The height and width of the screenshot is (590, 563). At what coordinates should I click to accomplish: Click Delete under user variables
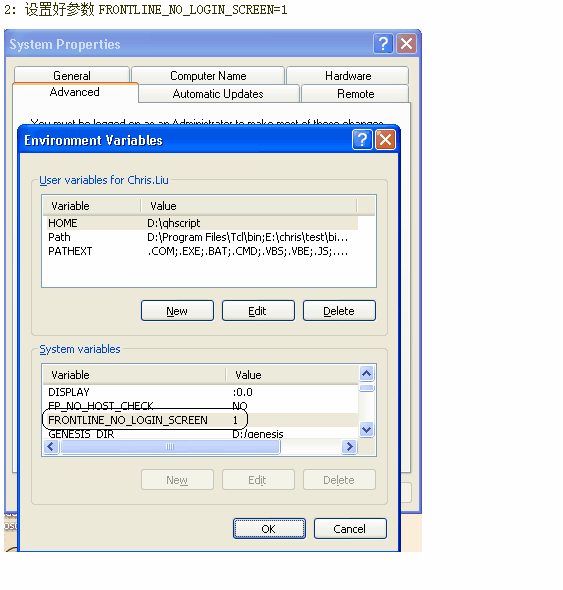click(339, 311)
